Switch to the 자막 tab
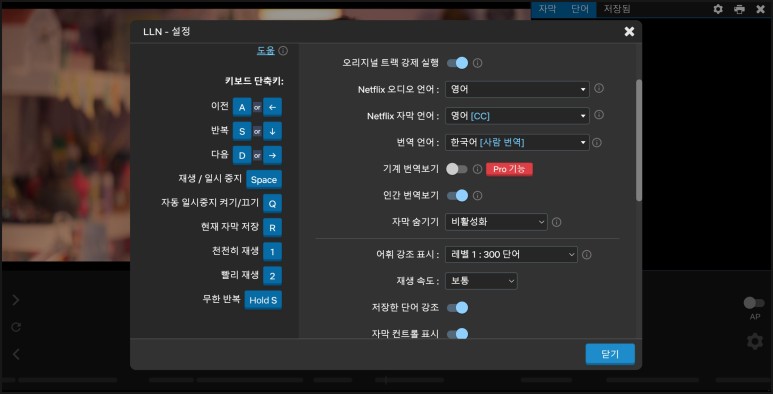This screenshot has width=773, height=394. click(547, 9)
